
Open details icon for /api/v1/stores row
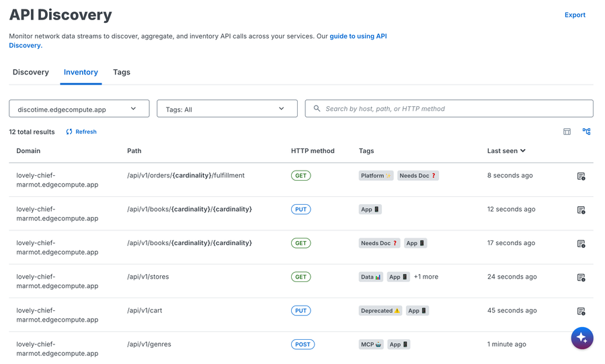pos(581,277)
